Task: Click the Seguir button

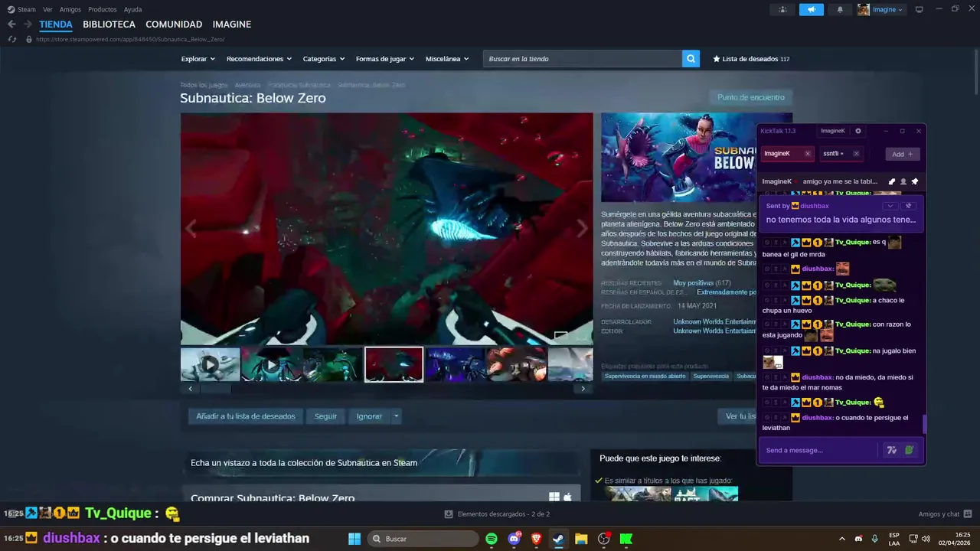Action: [x=325, y=416]
